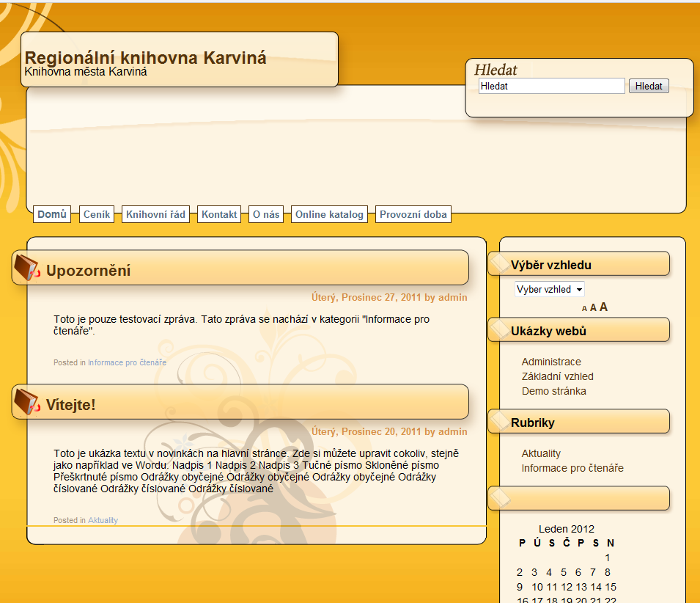Screen dimensions: 700x603
Task: Open Aktuality category link under Vítejte! post
Action: pyautogui.click(x=103, y=520)
